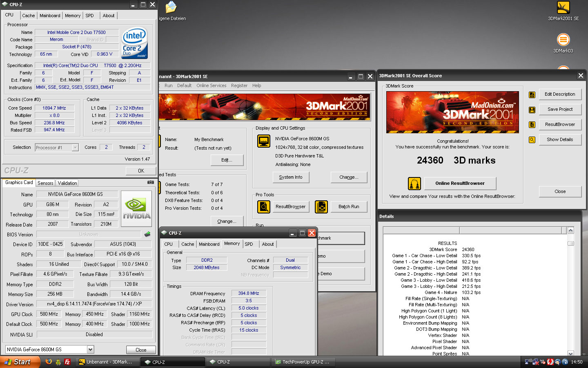
Task: Click the Online ResultBrowser trophy icon
Action: 414,184
